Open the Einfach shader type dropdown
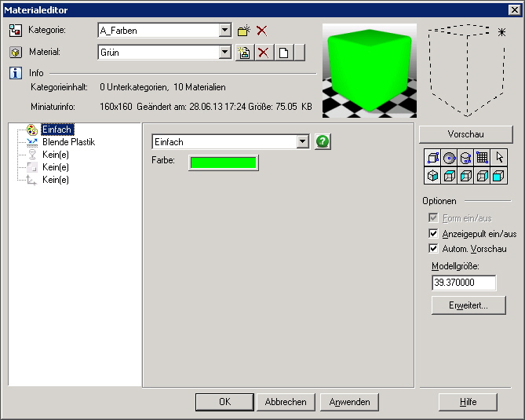The width and height of the screenshot is (525, 420). (302, 141)
